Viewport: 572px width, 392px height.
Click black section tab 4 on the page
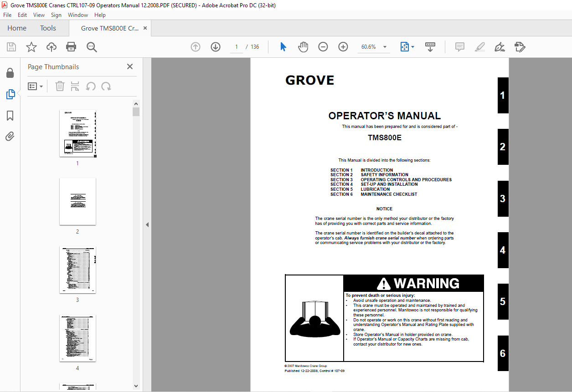click(503, 250)
